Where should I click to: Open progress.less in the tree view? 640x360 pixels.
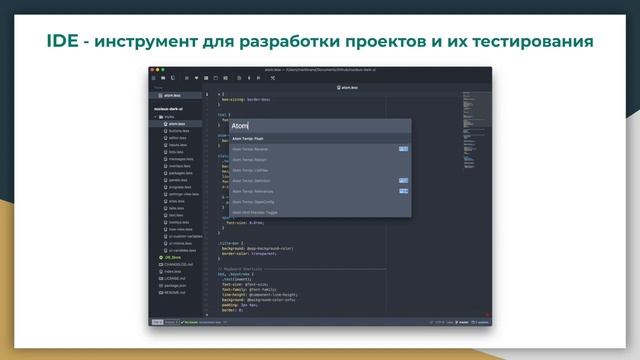177,187
